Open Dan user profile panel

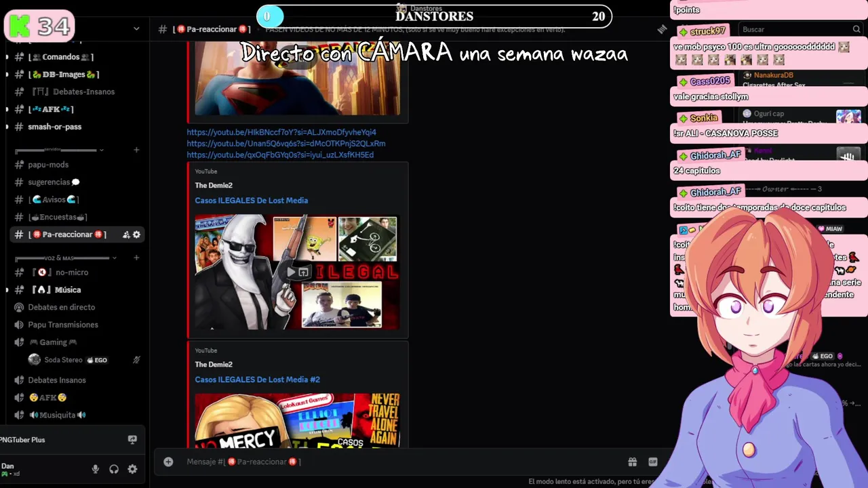coord(10,469)
